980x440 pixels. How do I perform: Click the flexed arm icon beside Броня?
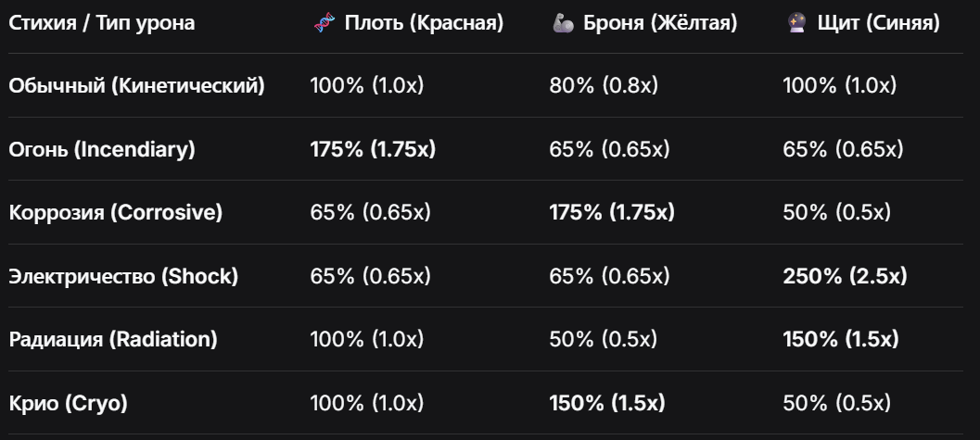pos(563,23)
